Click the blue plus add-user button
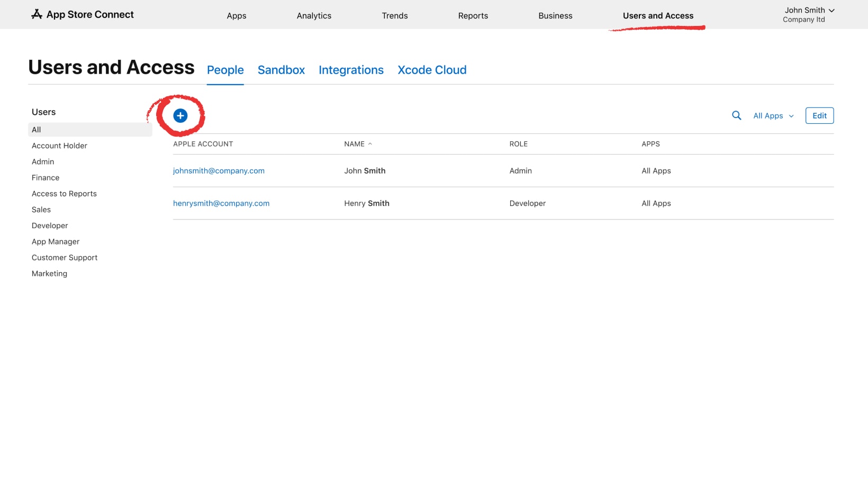The height and width of the screenshot is (487, 868). tap(180, 115)
